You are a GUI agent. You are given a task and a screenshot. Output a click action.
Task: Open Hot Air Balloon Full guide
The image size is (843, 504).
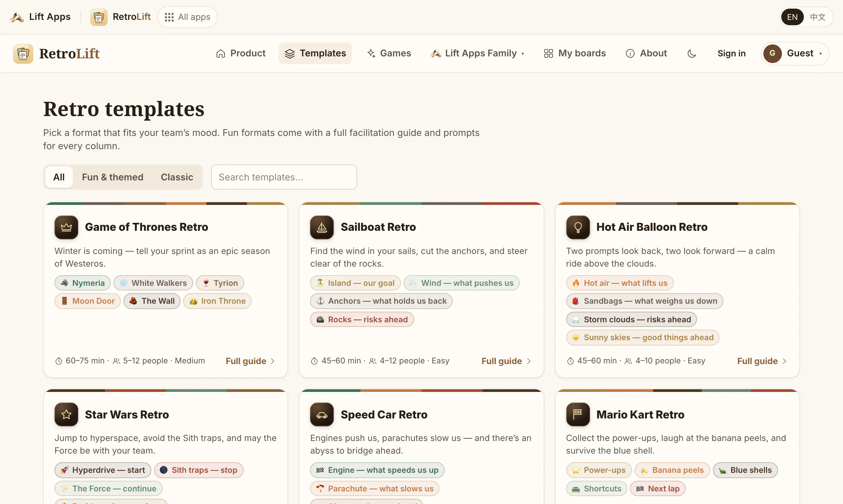coord(762,361)
